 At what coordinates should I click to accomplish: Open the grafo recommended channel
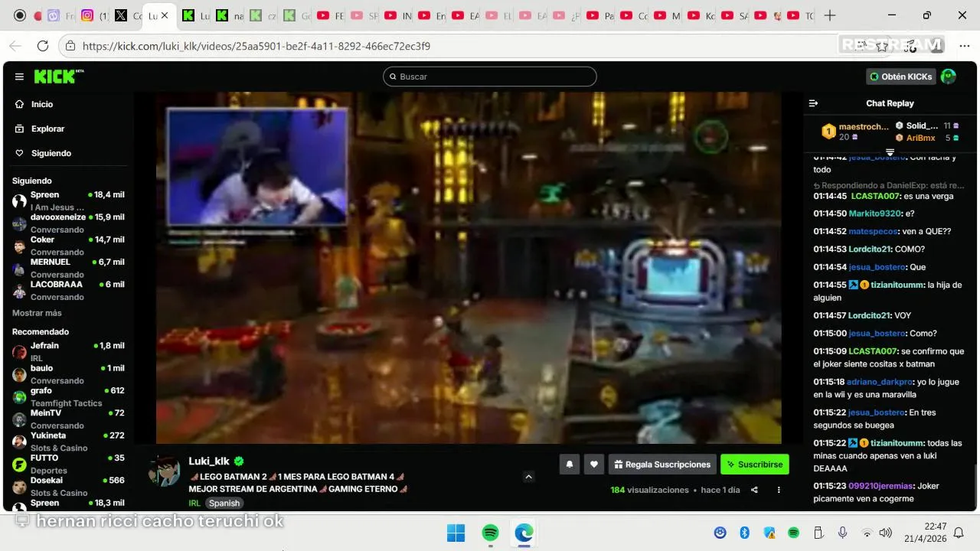tap(67, 396)
